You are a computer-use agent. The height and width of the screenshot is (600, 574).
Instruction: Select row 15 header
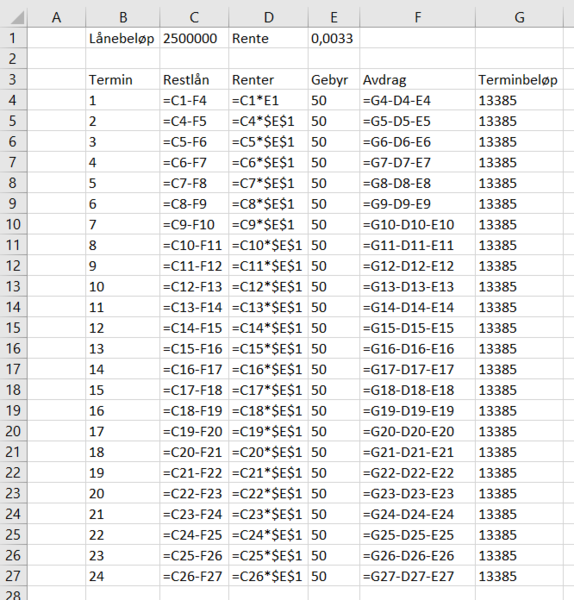[13, 328]
